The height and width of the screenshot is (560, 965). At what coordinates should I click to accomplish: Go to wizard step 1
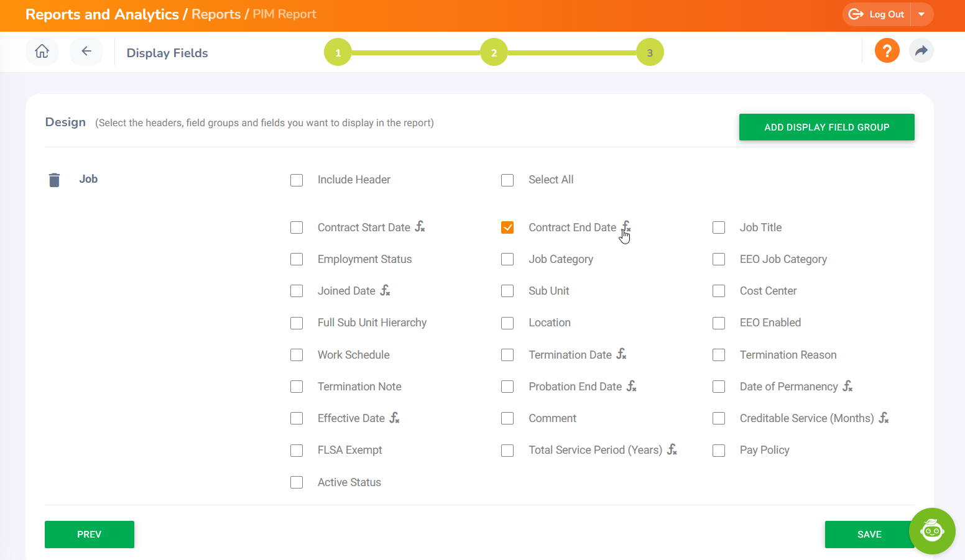click(x=338, y=52)
